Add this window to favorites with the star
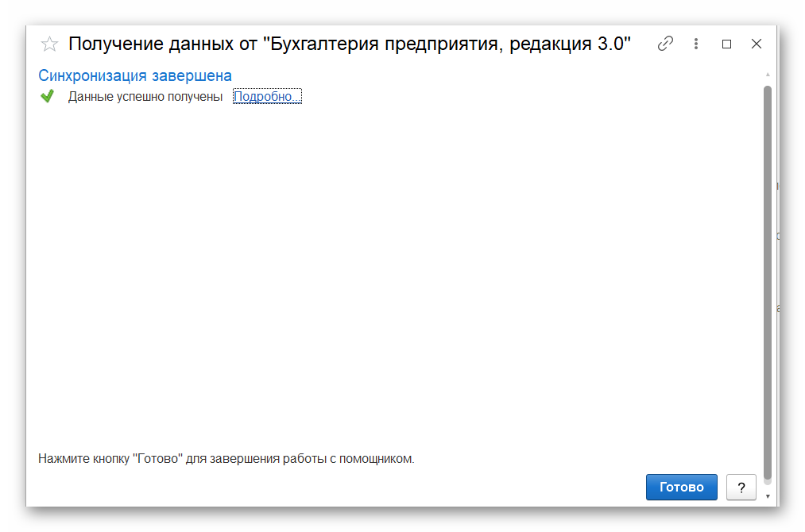This screenshot has height=532, width=805. pos(49,44)
